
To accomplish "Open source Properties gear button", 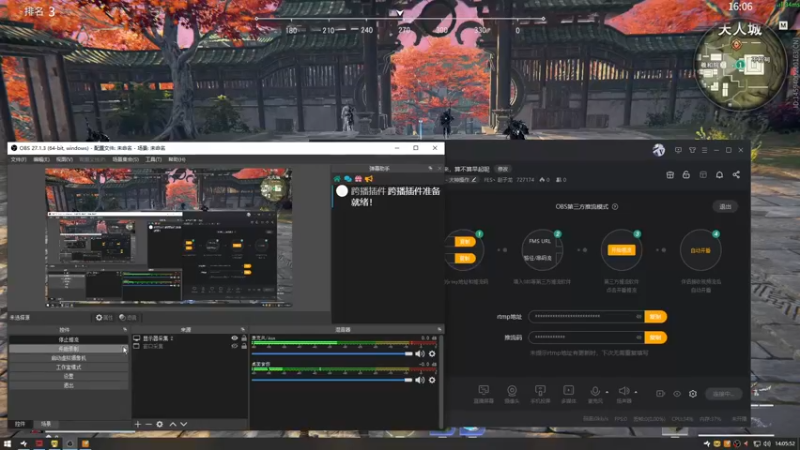I will coord(104,317).
